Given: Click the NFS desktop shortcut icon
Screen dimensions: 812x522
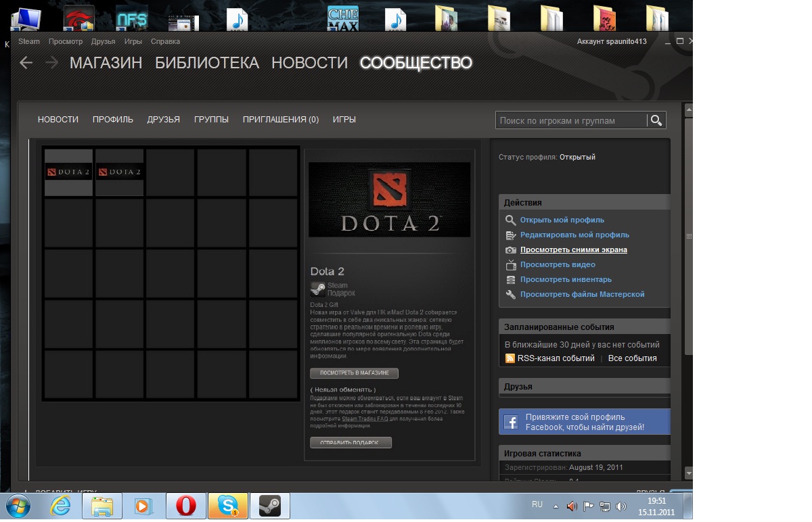Looking at the screenshot, I should click(x=132, y=18).
